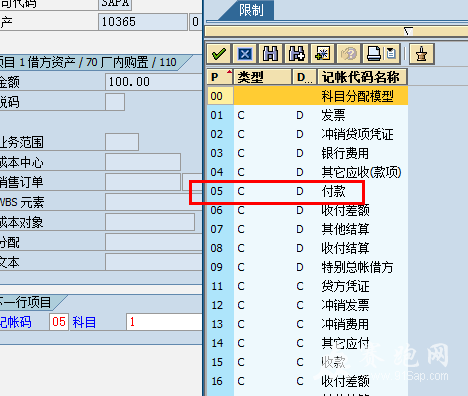Open print options dropdown beside printer

391,54
